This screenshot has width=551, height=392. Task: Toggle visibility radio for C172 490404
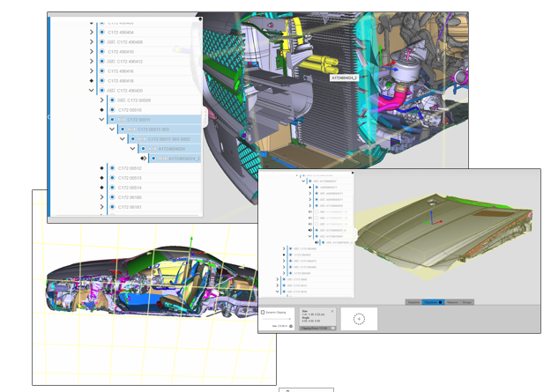[x=102, y=32]
